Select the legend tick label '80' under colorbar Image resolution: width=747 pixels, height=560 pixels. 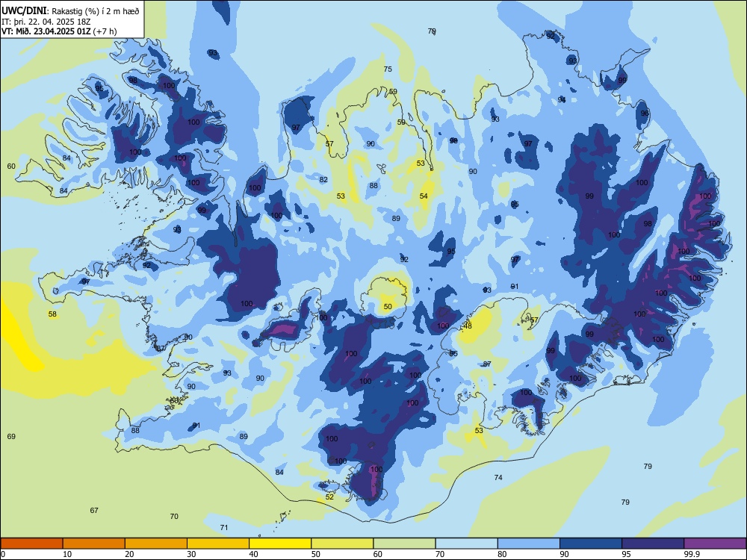click(x=502, y=554)
